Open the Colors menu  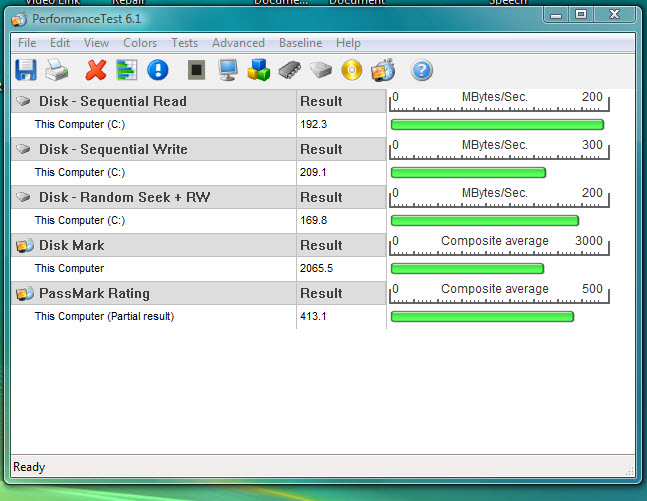click(x=140, y=43)
